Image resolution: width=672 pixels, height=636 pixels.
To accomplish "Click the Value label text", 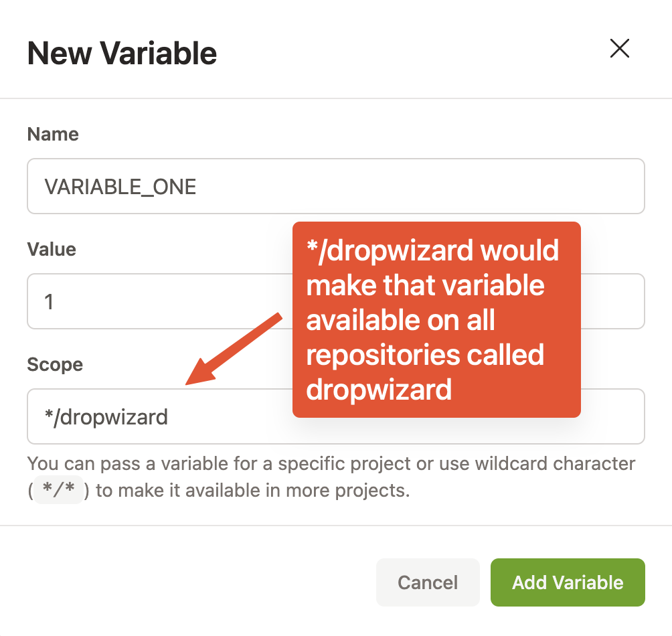I will tap(50, 249).
